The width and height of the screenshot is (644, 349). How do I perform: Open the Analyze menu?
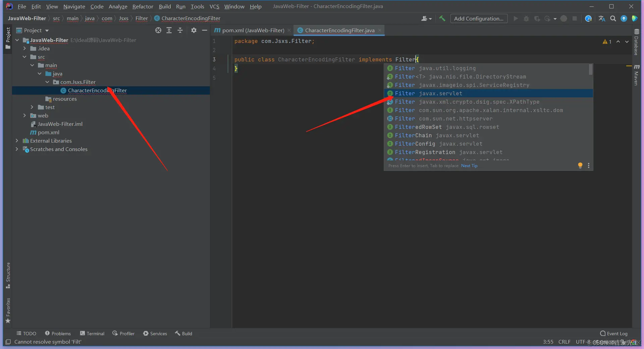pyautogui.click(x=118, y=6)
